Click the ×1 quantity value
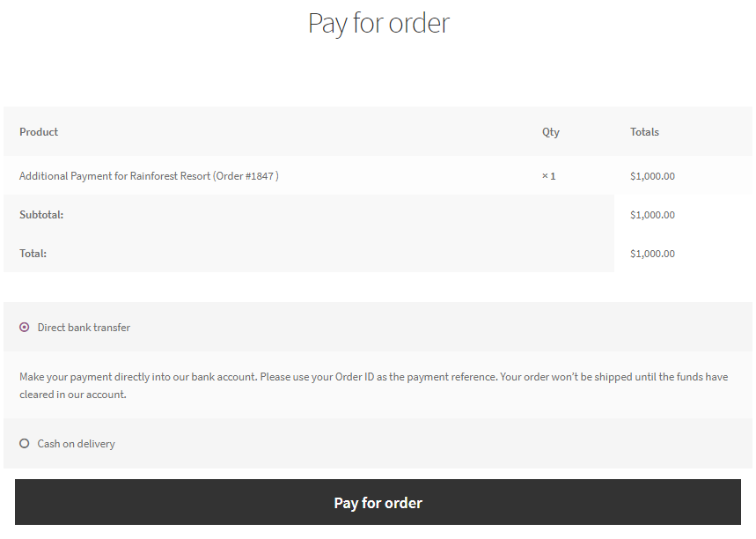This screenshot has width=756, height=539. [548, 176]
